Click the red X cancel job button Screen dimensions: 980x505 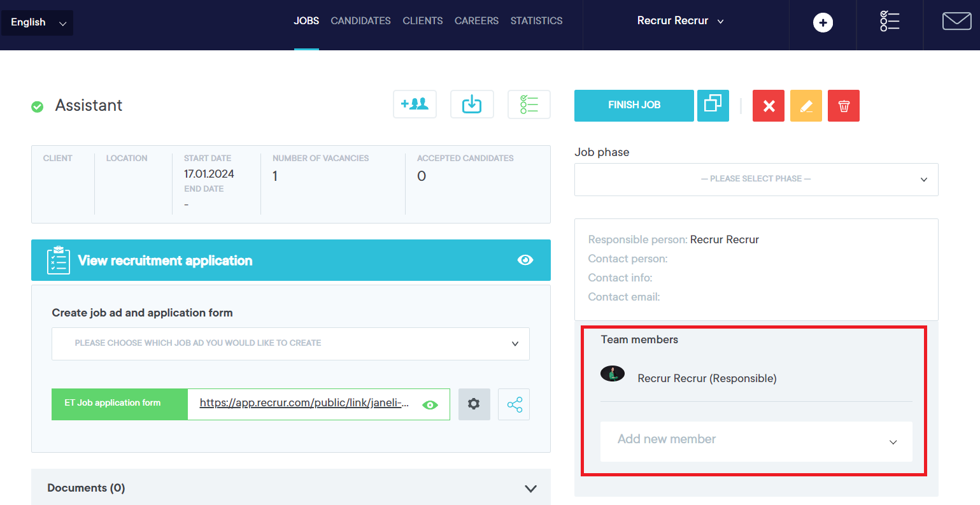(x=769, y=106)
